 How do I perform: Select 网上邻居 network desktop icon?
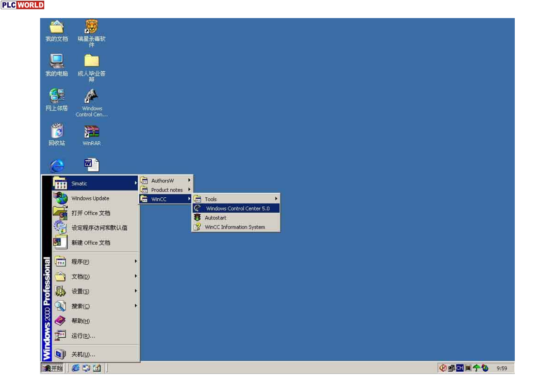coord(56,100)
